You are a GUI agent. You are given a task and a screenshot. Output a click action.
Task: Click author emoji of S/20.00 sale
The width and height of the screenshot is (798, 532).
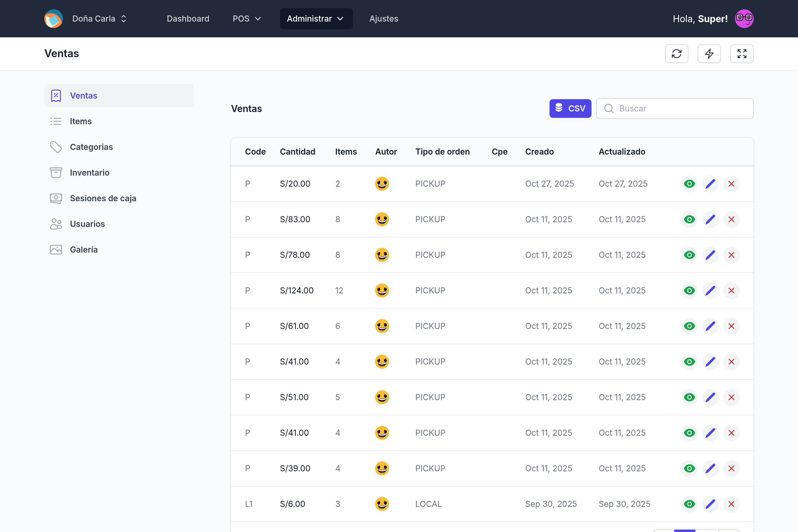click(x=382, y=184)
